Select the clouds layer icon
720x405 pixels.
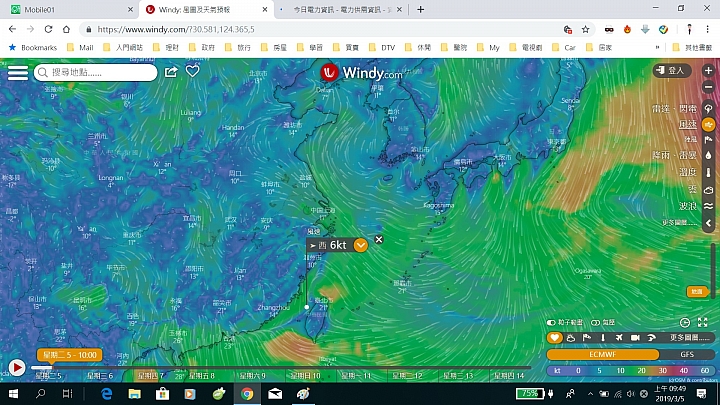pyautogui.click(x=709, y=190)
